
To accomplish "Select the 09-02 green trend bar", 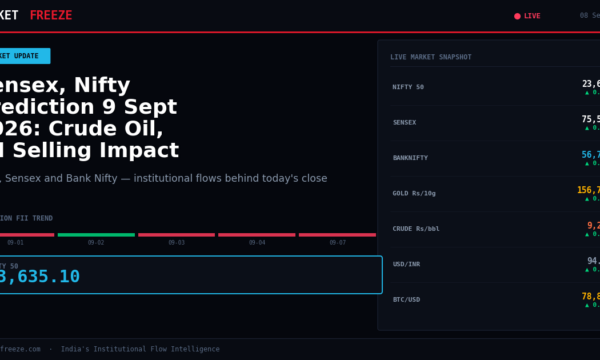I will (96, 235).
